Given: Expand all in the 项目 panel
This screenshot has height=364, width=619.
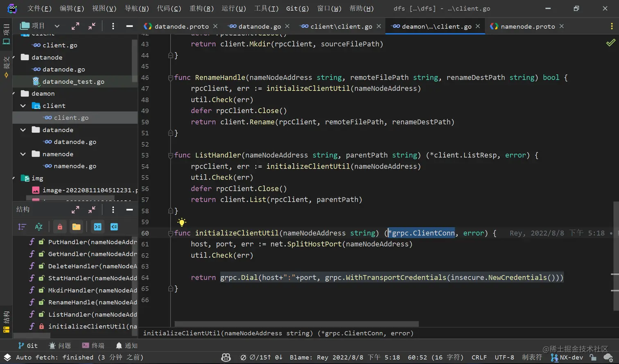Looking at the screenshot, I should (x=75, y=26).
